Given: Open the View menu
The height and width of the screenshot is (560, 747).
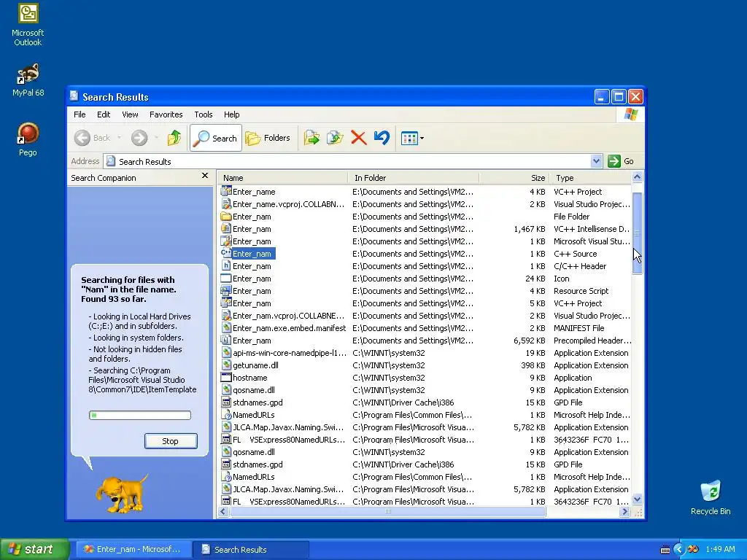Looking at the screenshot, I should coord(130,114).
